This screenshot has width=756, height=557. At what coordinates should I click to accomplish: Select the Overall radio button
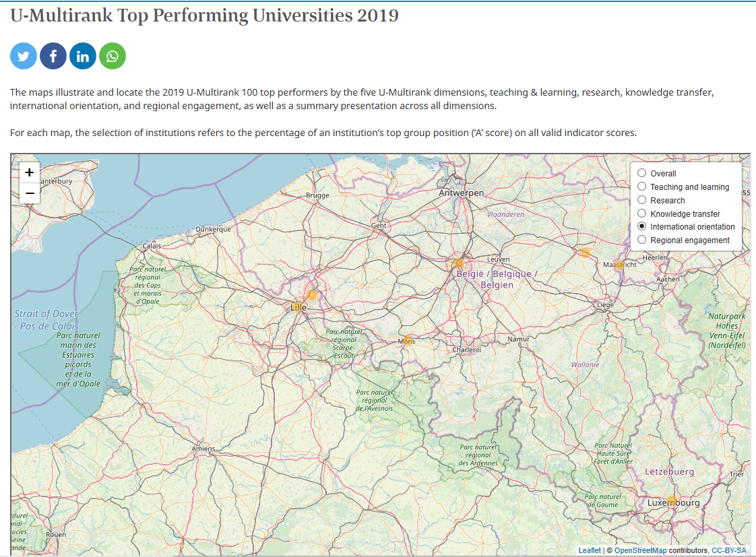pyautogui.click(x=641, y=173)
